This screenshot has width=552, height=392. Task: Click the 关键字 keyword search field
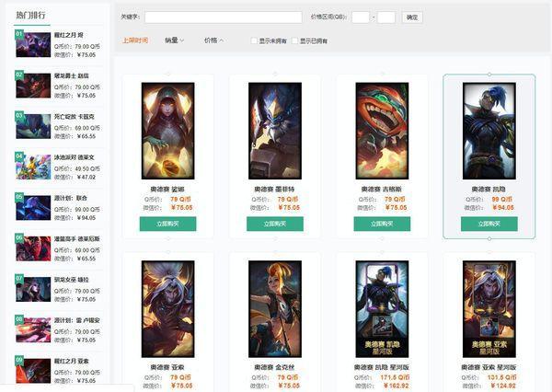click(x=224, y=17)
